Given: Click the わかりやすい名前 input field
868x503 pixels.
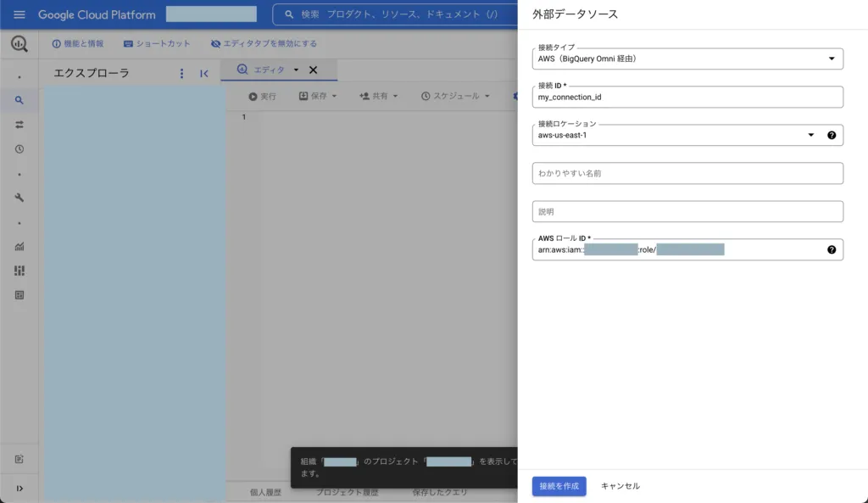Looking at the screenshot, I should [687, 173].
